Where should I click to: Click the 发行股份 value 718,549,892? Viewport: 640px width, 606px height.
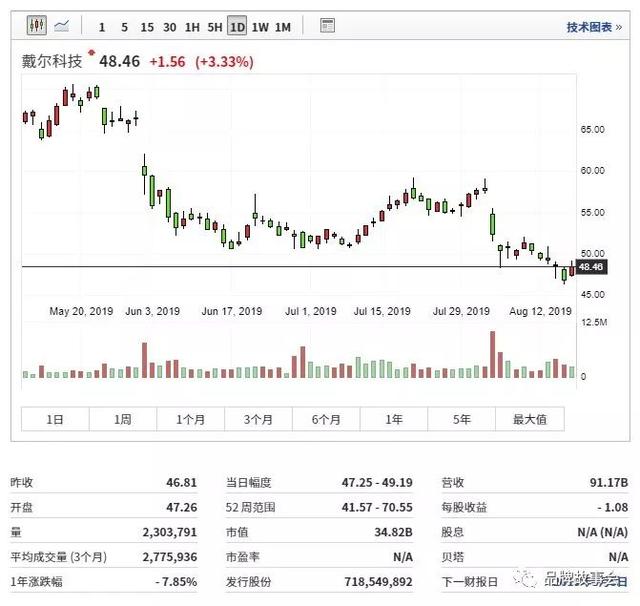378,582
